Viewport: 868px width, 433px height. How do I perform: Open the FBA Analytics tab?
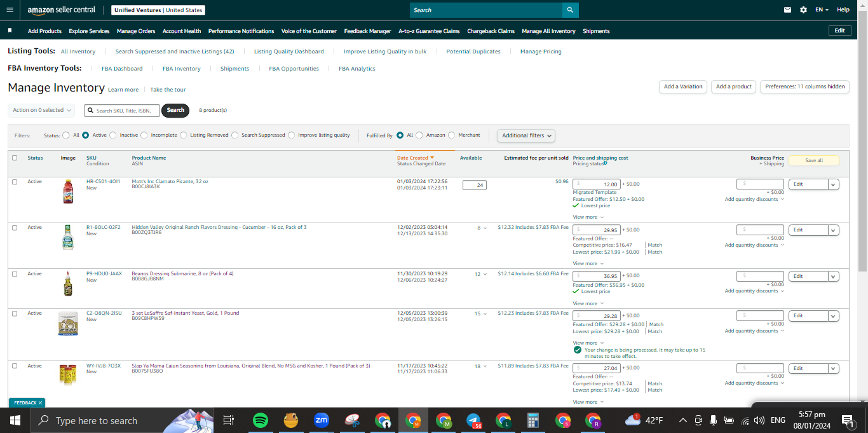coord(356,69)
